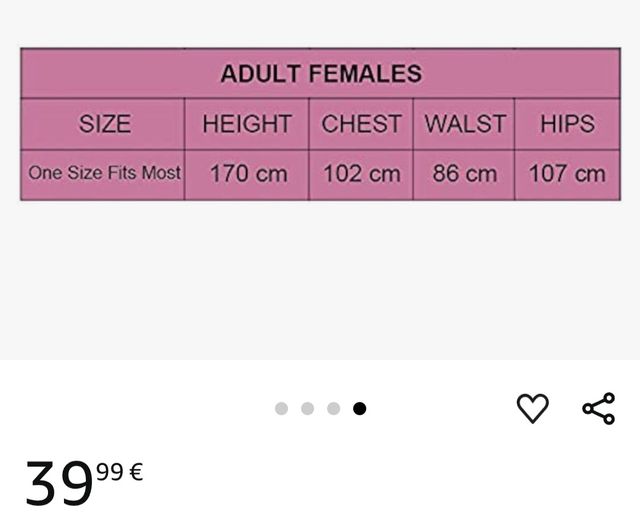Tap the heart wishlist icon

[532, 408]
